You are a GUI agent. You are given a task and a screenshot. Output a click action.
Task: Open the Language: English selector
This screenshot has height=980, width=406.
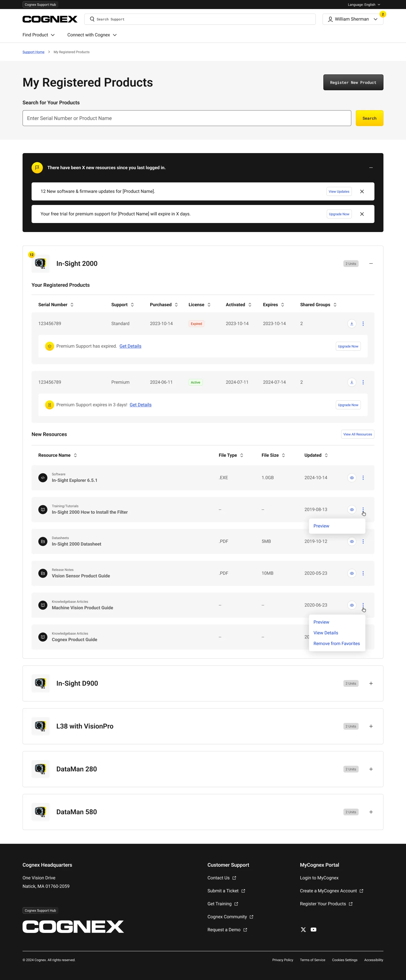pyautogui.click(x=364, y=5)
